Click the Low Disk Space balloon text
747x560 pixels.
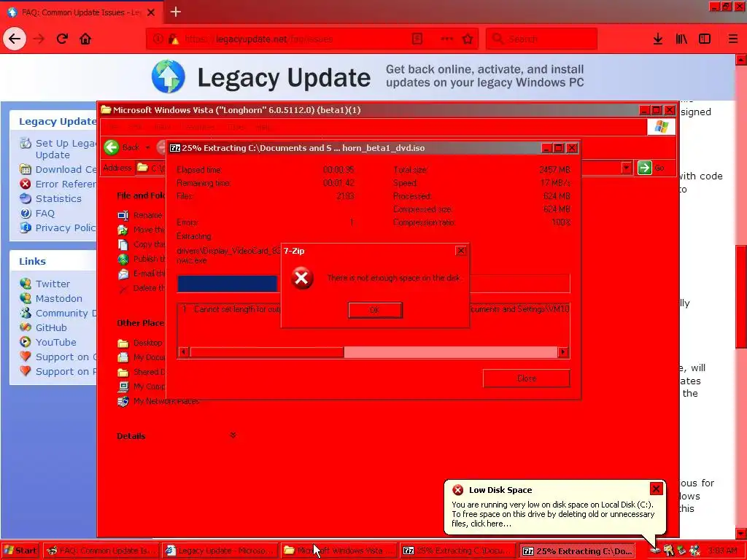[x=553, y=514]
